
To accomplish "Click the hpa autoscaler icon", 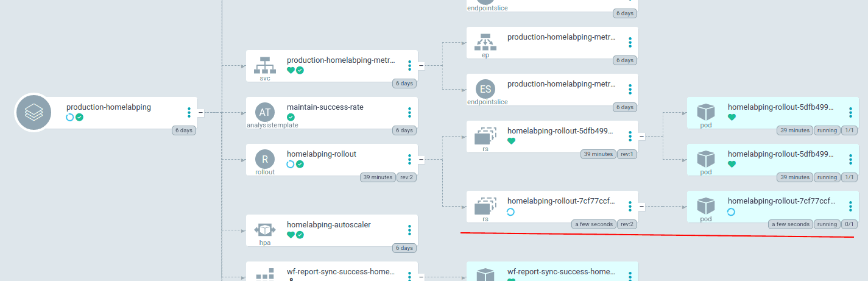I will (x=264, y=230).
